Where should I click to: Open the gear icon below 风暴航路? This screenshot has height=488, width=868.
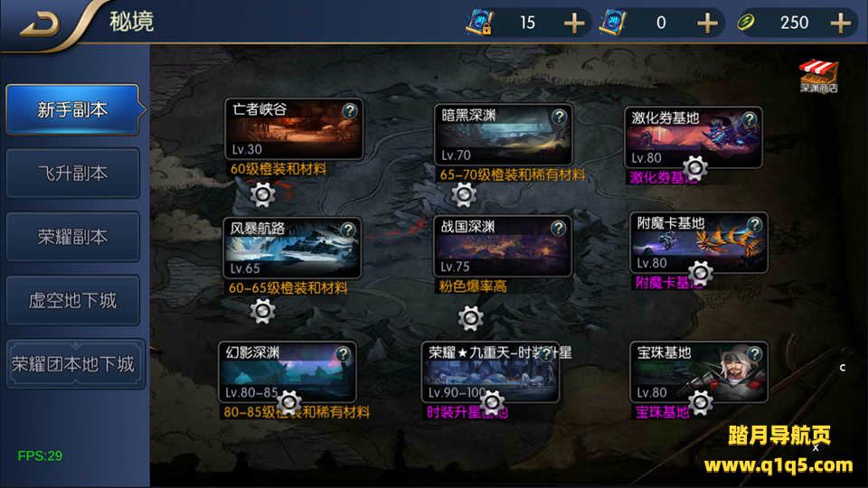pyautogui.click(x=262, y=311)
